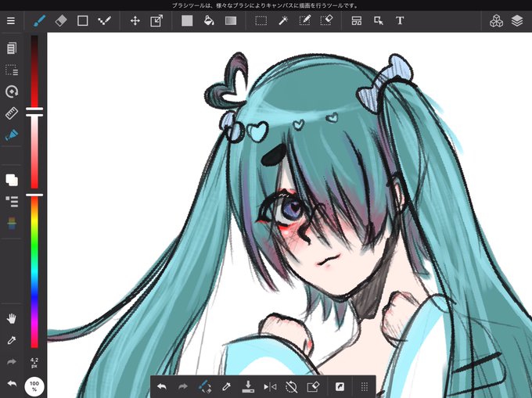
Task: Undo using bottom shortcut bar arrow
Action: coord(162,386)
